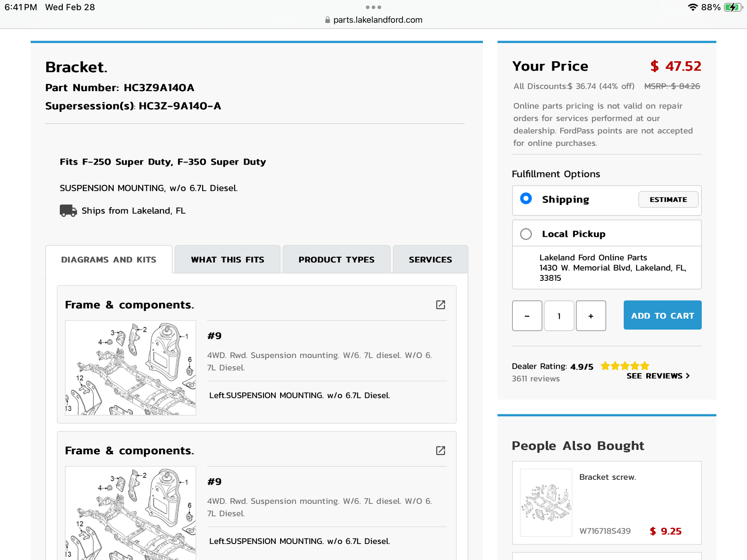Tap the lock icon beside the URL
Image resolution: width=747 pixels, height=560 pixels.
pos(328,20)
